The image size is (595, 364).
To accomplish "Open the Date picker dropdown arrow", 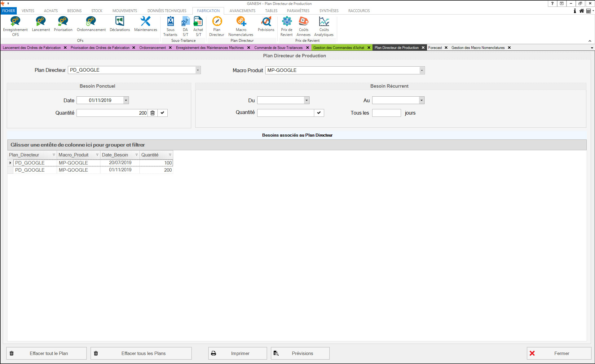I will [126, 100].
